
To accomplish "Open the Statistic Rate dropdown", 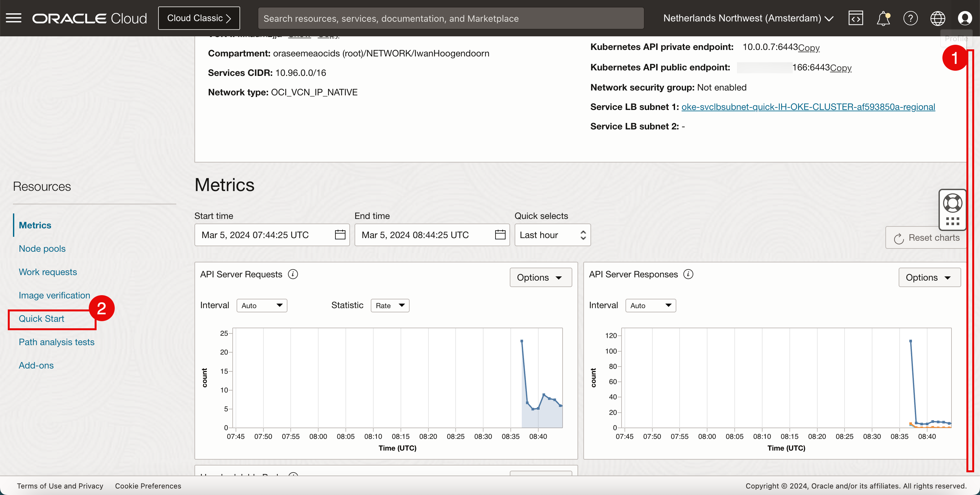I will click(x=390, y=305).
